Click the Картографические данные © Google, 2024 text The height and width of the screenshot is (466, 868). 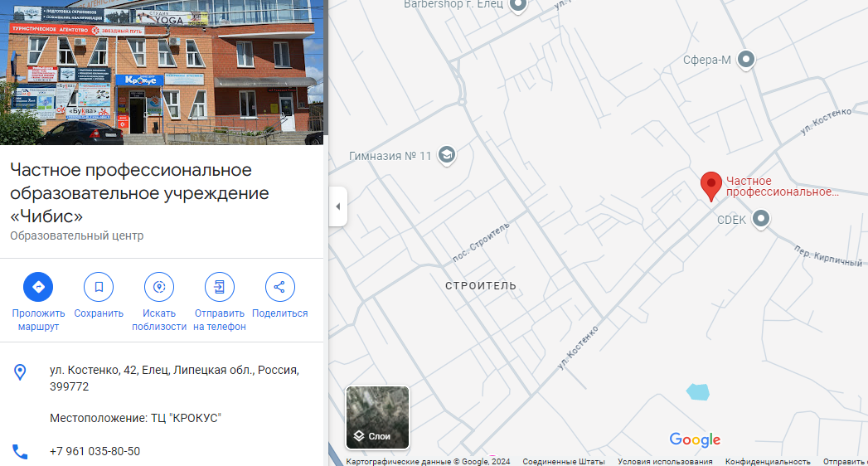coord(428,461)
